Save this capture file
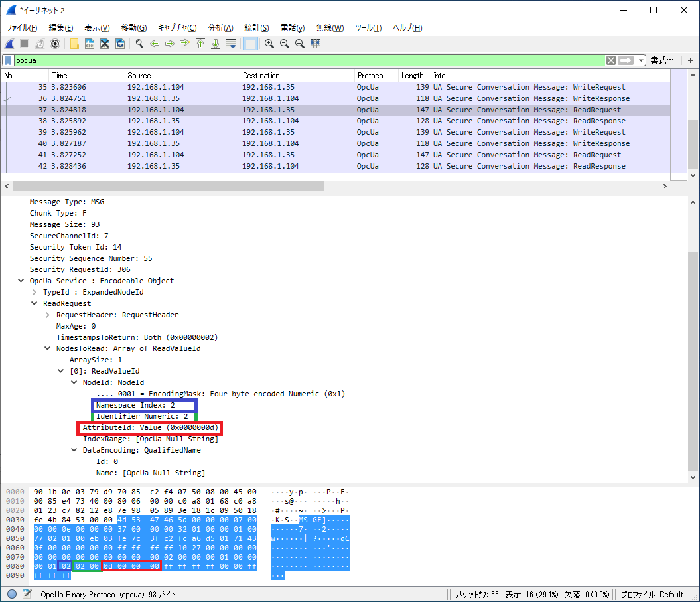Viewport: 700px width, 602px height. (90, 44)
